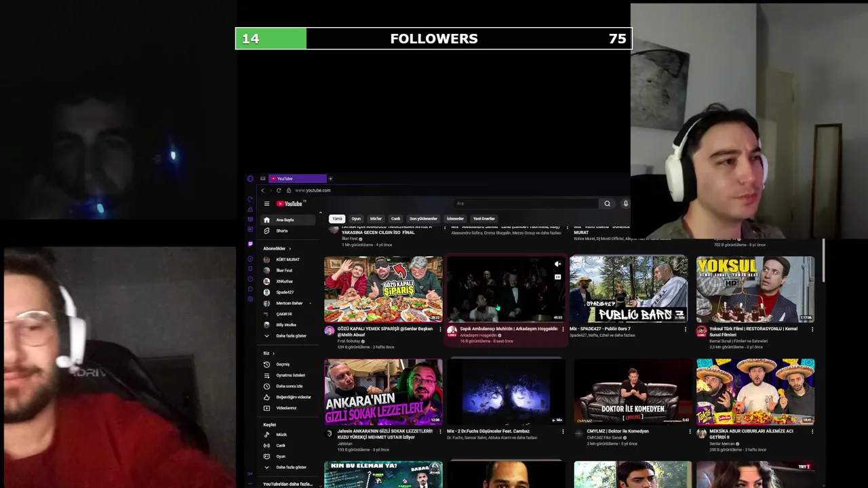The width and height of the screenshot is (868, 488).
Task: Play GÖZÜ KAPALI SİPARİŞ video thumbnail
Action: point(383,289)
